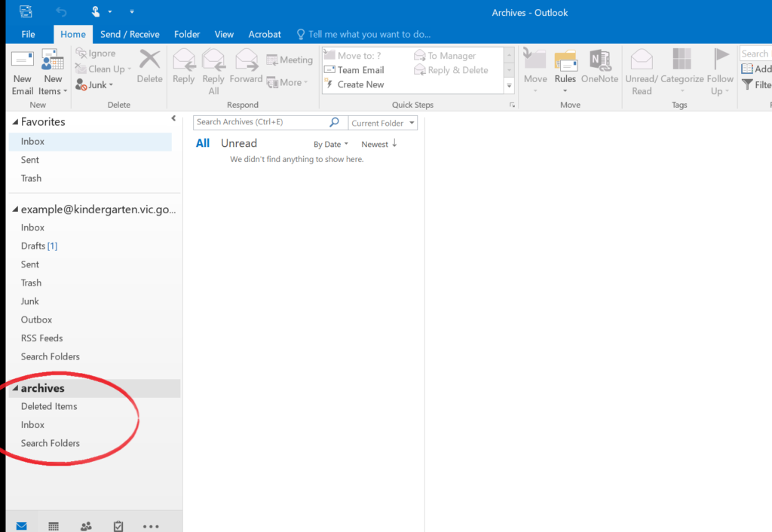Click the New Email icon

(22, 60)
